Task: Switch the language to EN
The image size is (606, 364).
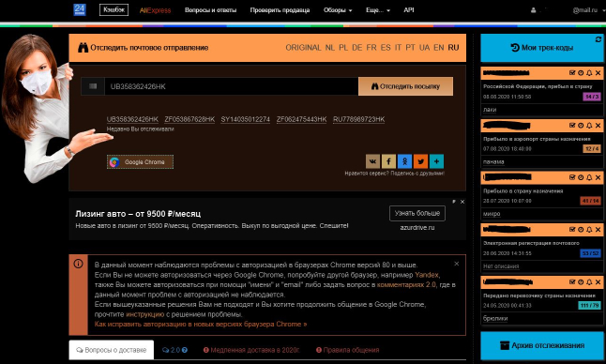Action: tap(439, 48)
